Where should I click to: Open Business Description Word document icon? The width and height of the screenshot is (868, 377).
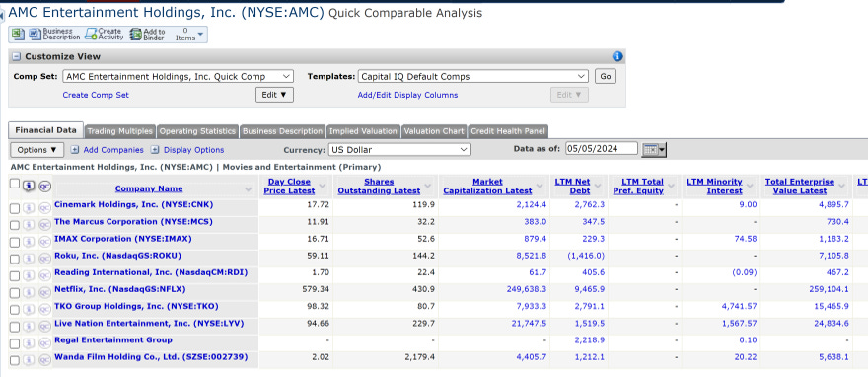35,35
